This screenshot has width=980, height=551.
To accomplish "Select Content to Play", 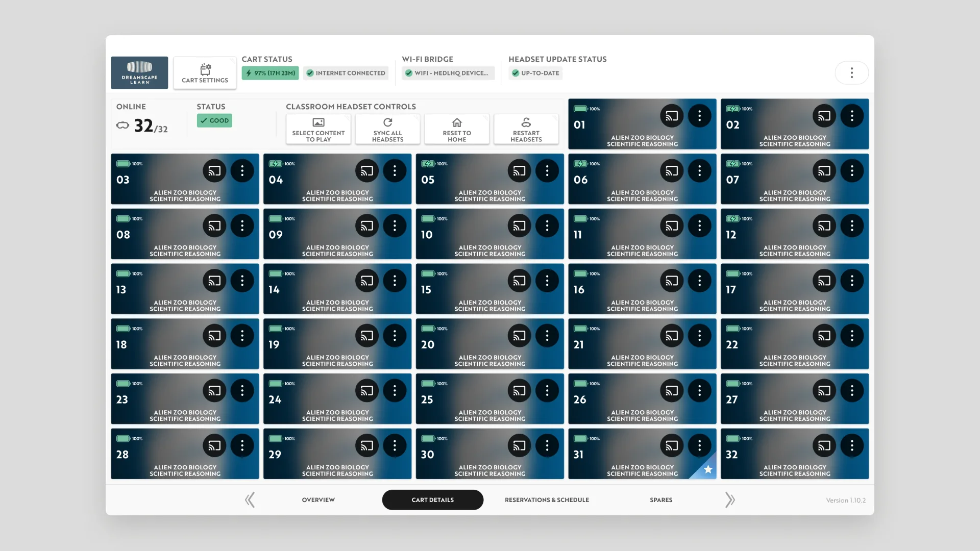I will click(318, 129).
